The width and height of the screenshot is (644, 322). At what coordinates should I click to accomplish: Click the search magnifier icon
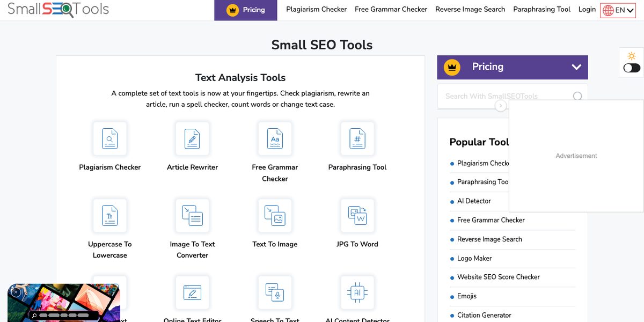[577, 96]
